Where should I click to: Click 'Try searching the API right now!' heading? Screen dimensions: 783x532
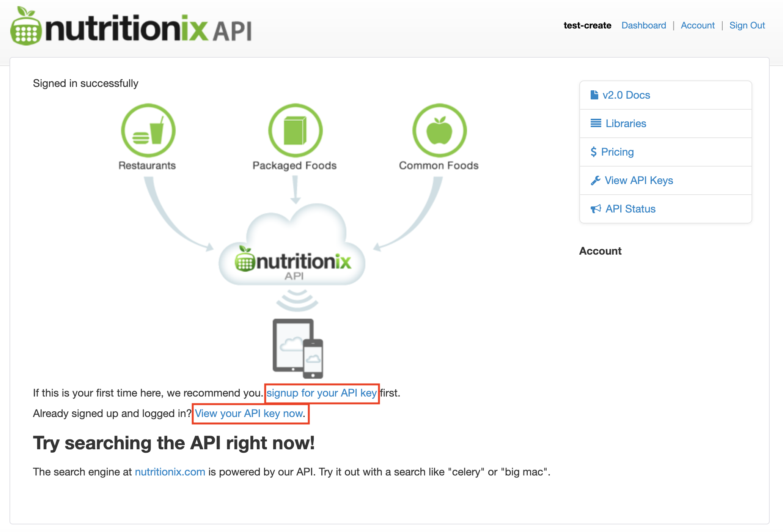click(x=174, y=443)
